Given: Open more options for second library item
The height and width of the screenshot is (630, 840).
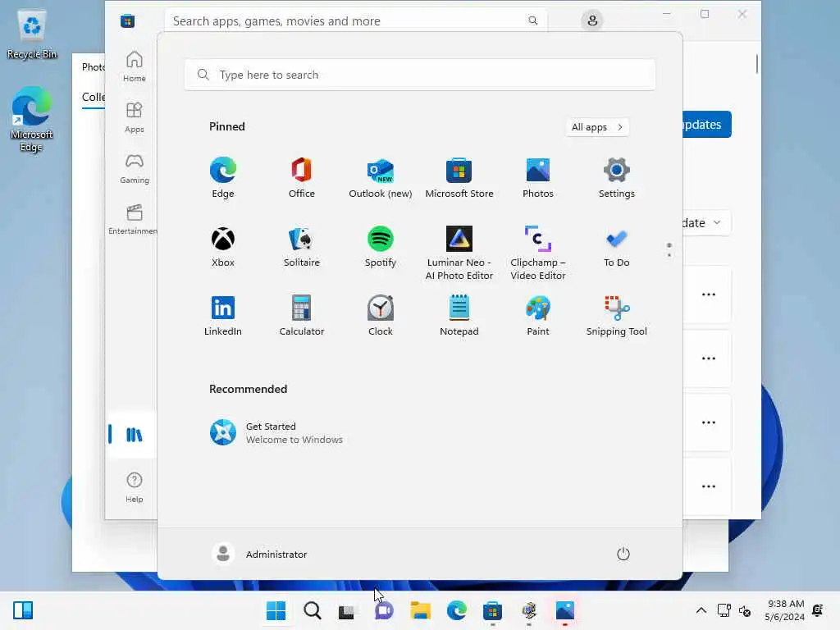Looking at the screenshot, I should click(709, 358).
